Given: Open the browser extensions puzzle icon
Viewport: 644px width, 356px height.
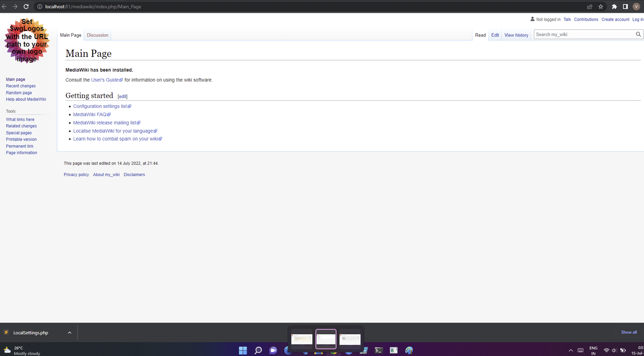Looking at the screenshot, I should 614,6.
